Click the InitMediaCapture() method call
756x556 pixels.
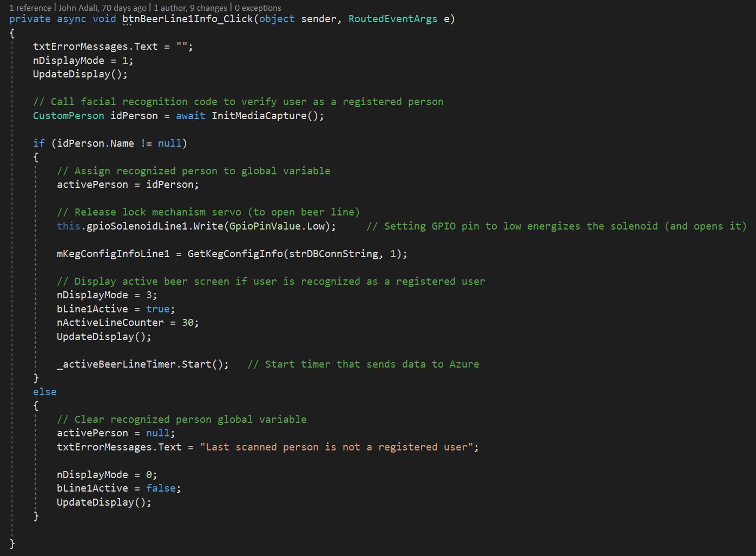267,116
